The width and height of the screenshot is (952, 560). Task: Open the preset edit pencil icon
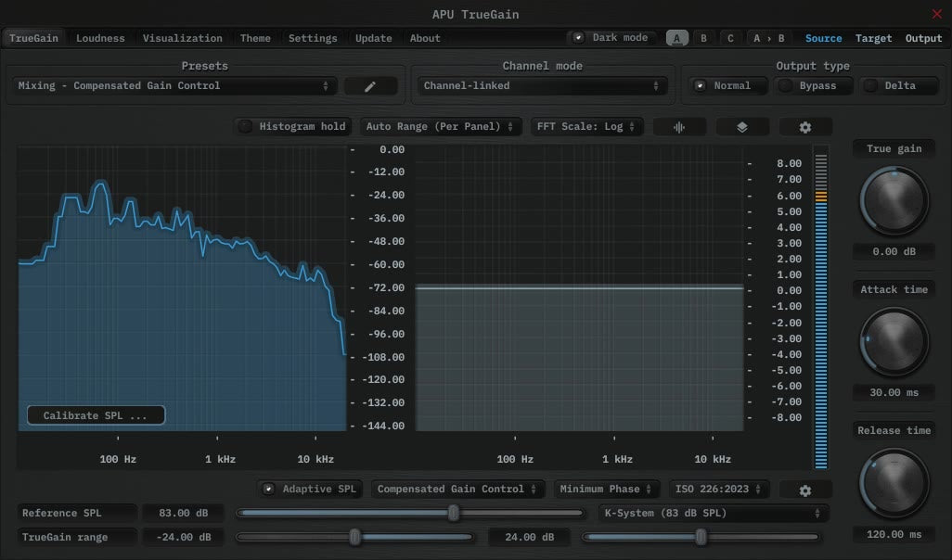[x=370, y=86]
